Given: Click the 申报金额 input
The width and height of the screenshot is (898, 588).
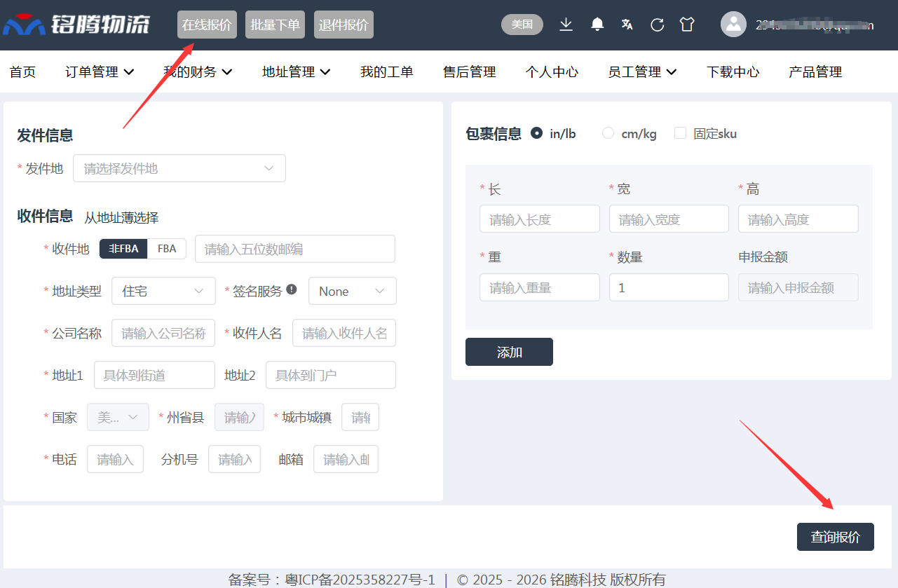Looking at the screenshot, I should pos(798,287).
